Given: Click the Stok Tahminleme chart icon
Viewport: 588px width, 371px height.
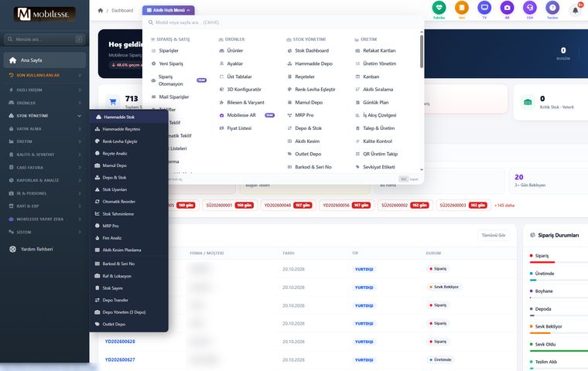Looking at the screenshot, I should pos(97,214).
